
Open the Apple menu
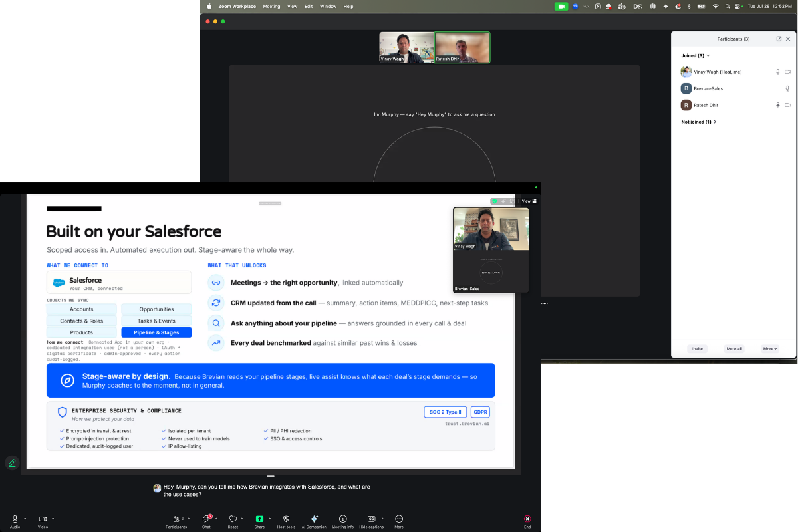pyautogui.click(x=209, y=6)
